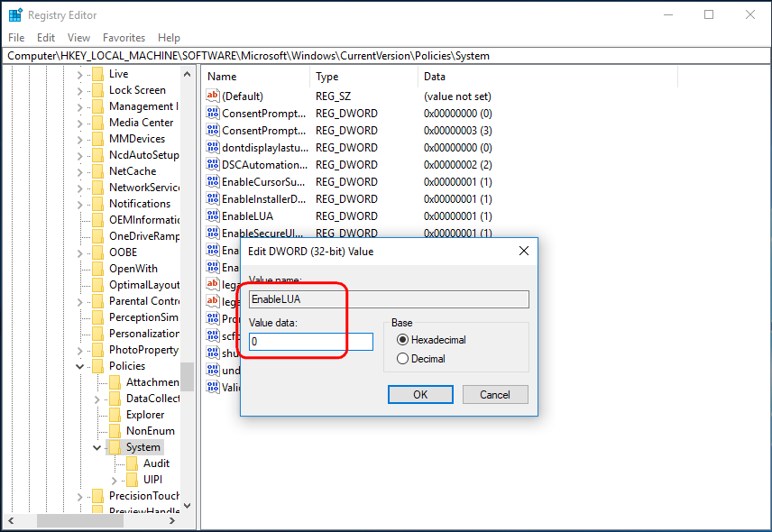Click the Lock Screen folder icon
The height and width of the screenshot is (532, 772).
click(x=98, y=90)
